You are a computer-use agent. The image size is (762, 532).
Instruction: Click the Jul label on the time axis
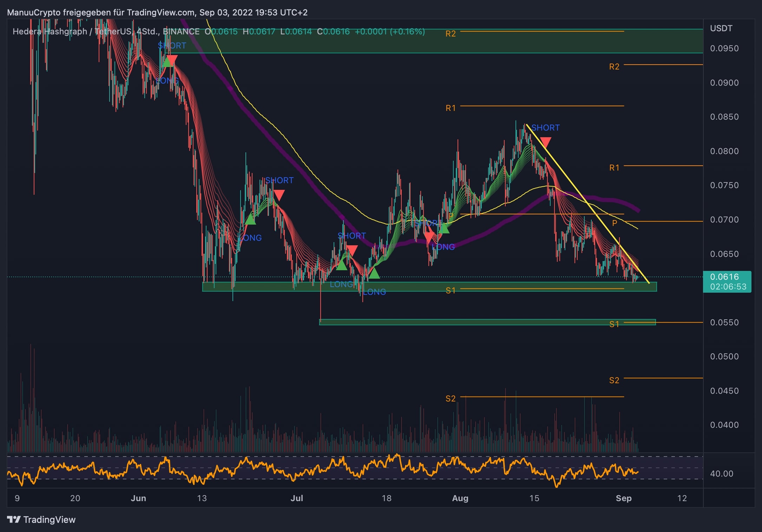click(x=297, y=498)
